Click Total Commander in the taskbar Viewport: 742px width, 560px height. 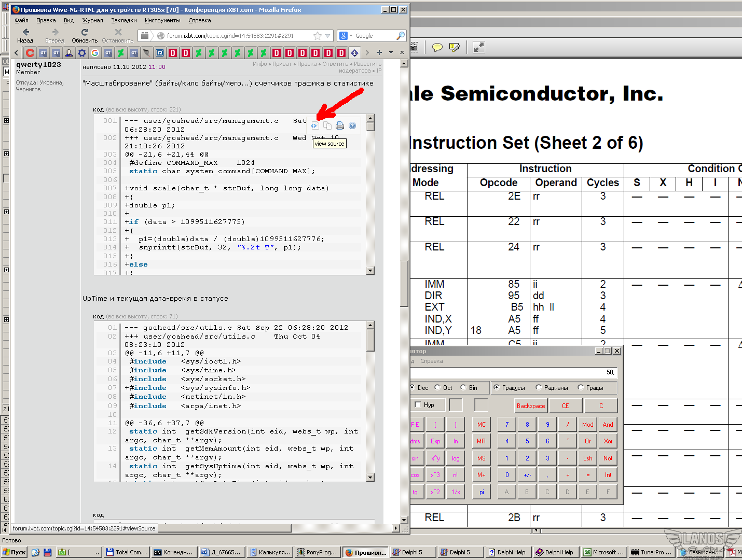(126, 552)
